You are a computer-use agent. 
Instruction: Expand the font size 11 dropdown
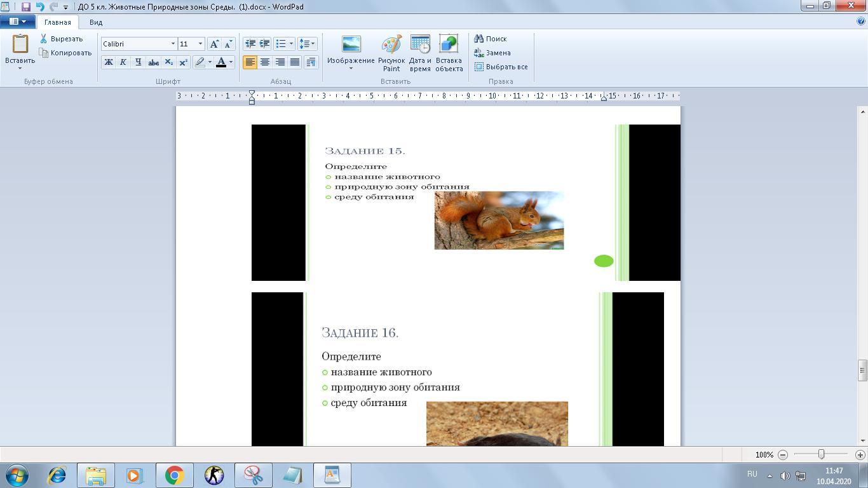200,44
